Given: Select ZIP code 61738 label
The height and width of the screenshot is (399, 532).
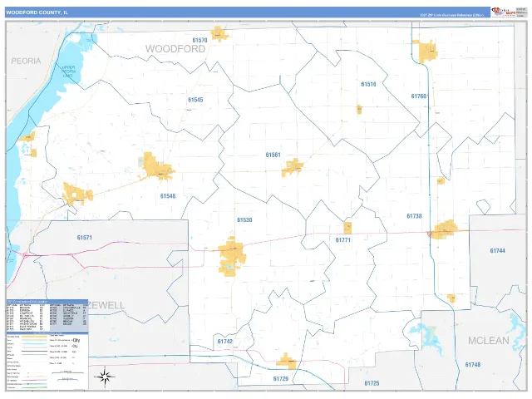Looking at the screenshot, I should point(414,216).
